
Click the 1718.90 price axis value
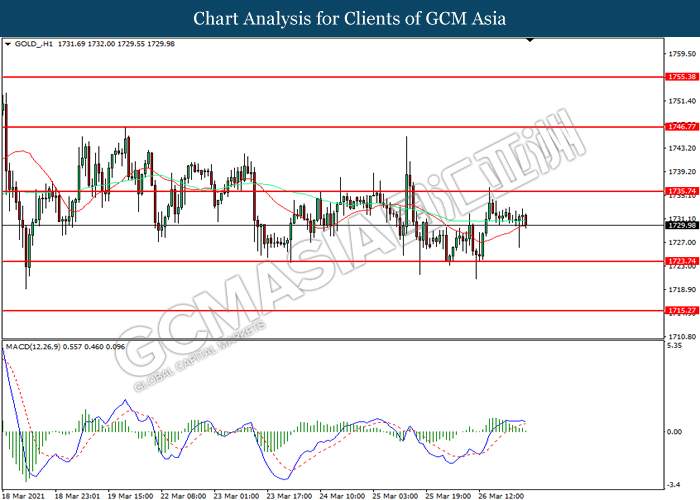coord(682,290)
